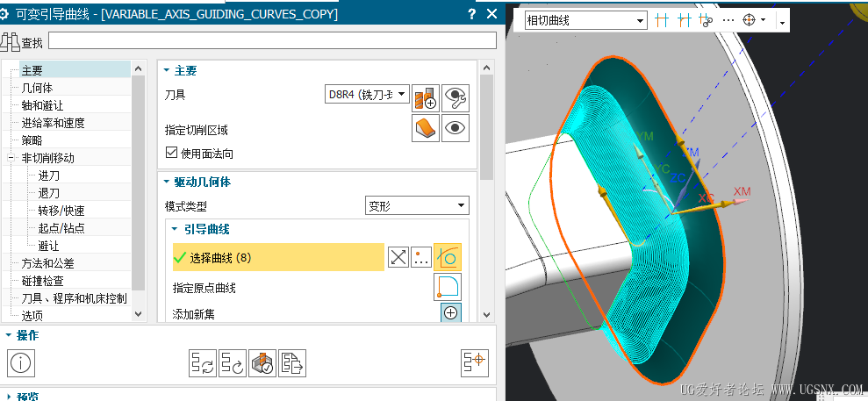Select 碰撞检查 tree item
This screenshot has width=868, height=401.
point(42,281)
